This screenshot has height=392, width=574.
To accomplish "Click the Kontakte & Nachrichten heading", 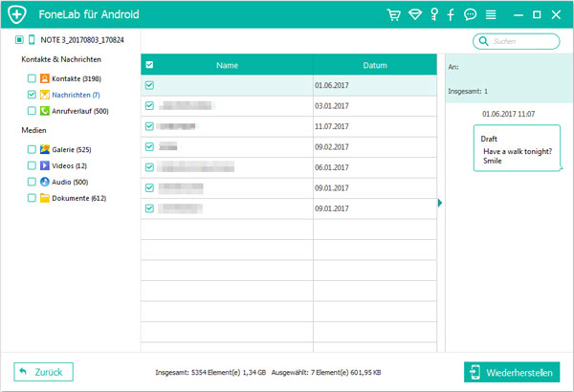I will tap(61, 59).
